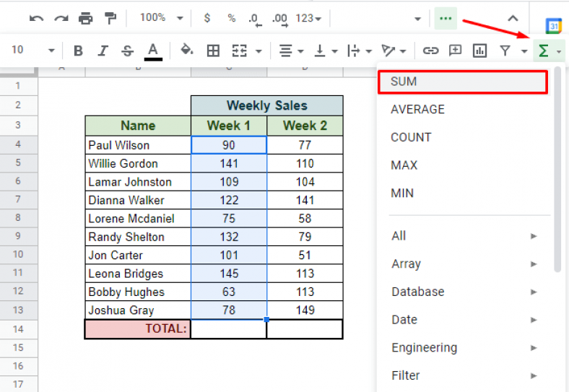The width and height of the screenshot is (569, 392).
Task: Click the undo arrow icon
Action: [x=36, y=18]
